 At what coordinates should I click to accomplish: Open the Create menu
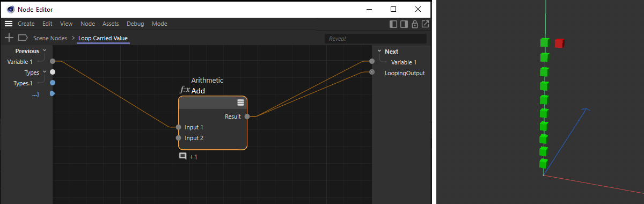click(x=26, y=24)
